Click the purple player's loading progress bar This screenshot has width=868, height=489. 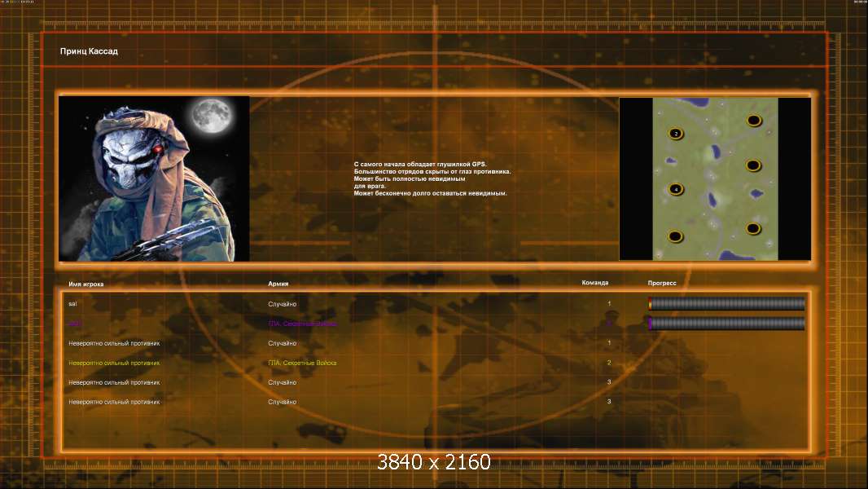[726, 324]
